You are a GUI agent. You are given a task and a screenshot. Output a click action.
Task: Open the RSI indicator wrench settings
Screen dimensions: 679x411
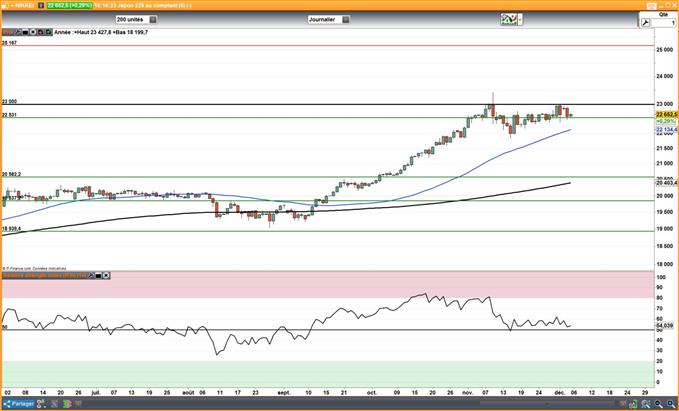[91, 275]
